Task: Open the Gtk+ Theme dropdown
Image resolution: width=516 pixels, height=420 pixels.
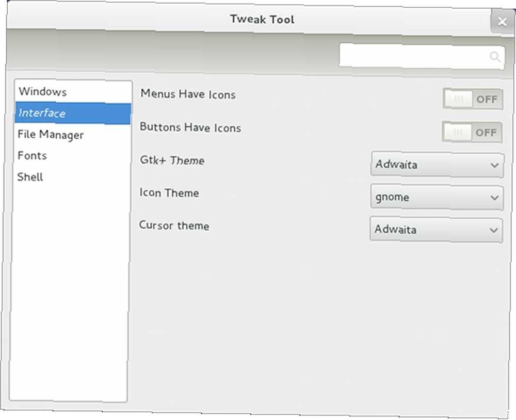Action: pos(437,164)
